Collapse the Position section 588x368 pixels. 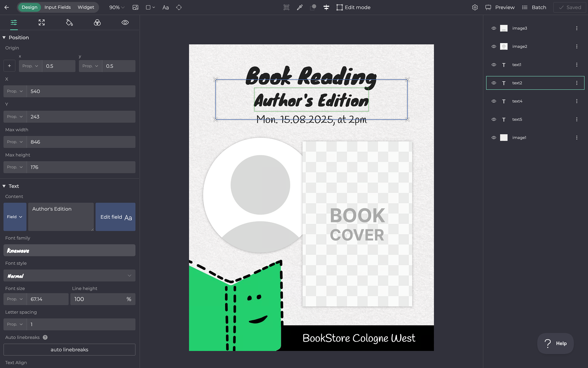4,38
